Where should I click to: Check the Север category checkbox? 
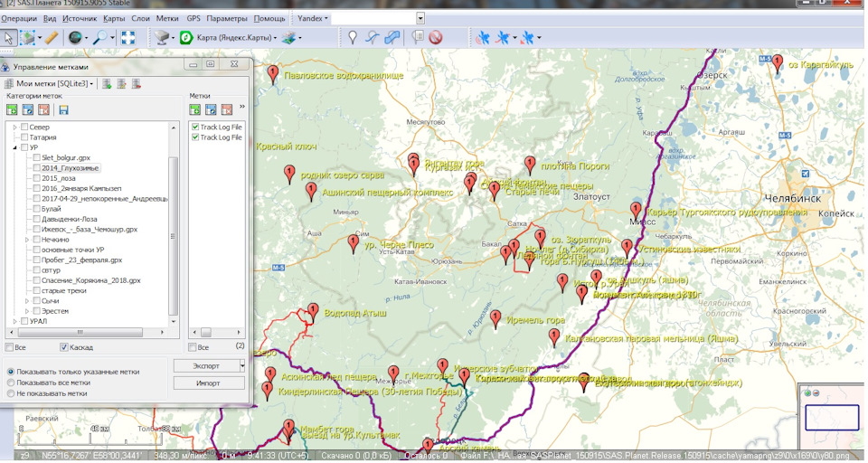pos(24,128)
